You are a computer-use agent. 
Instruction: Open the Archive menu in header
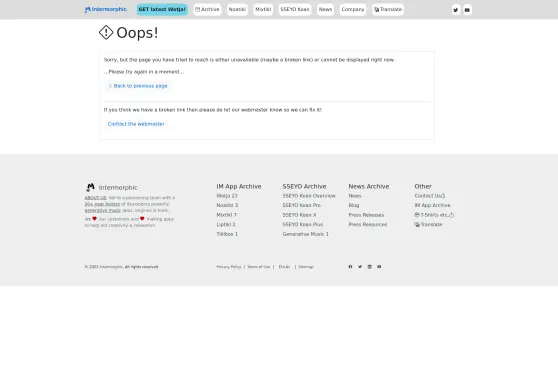pyautogui.click(x=207, y=9)
